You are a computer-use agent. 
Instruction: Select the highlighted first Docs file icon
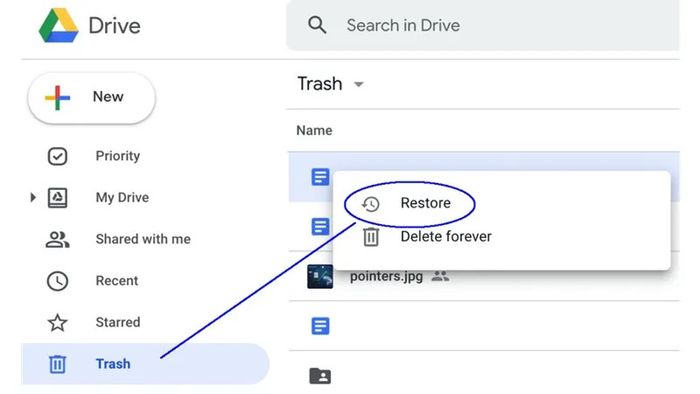(320, 177)
